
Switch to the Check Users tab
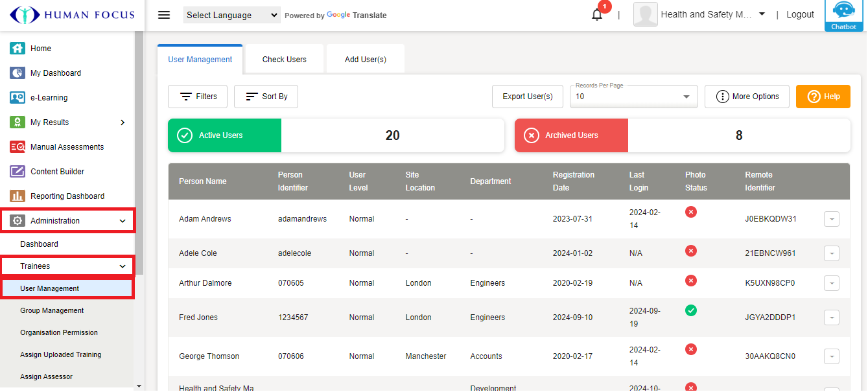[x=284, y=60]
